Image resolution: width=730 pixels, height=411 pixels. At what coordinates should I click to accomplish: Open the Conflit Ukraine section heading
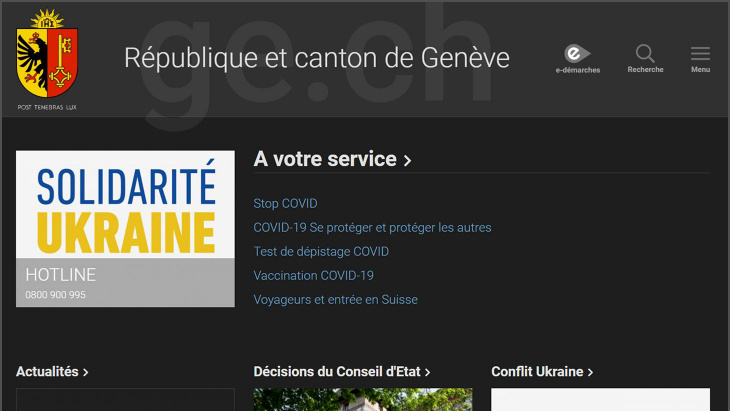point(542,372)
